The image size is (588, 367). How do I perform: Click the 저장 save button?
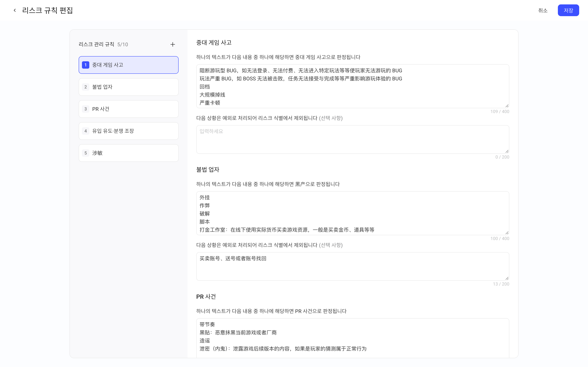point(568,10)
